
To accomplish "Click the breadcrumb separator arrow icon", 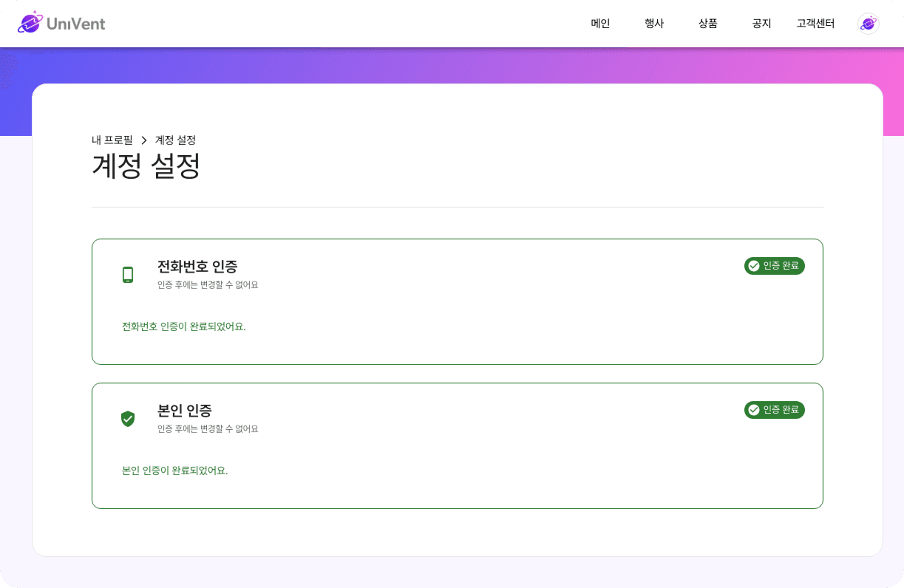I will (142, 140).
